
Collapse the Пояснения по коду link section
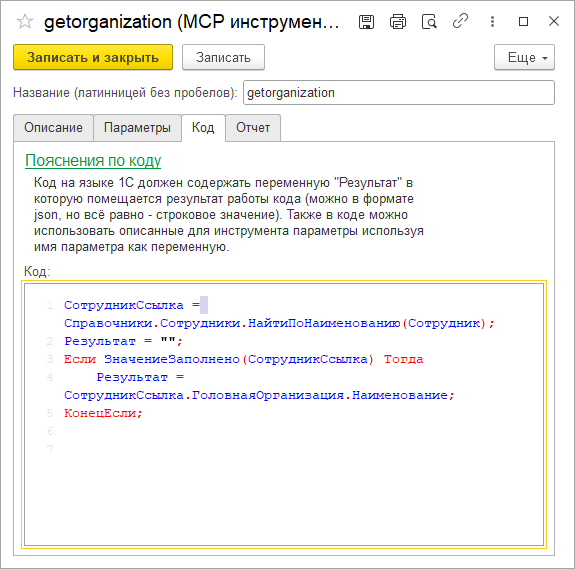tap(93, 161)
